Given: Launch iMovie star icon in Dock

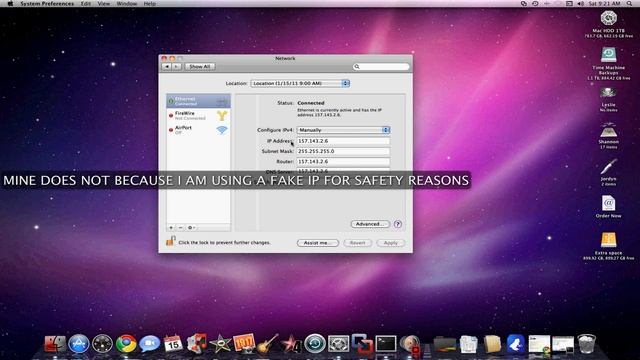Looking at the screenshot, I should (x=220, y=344).
